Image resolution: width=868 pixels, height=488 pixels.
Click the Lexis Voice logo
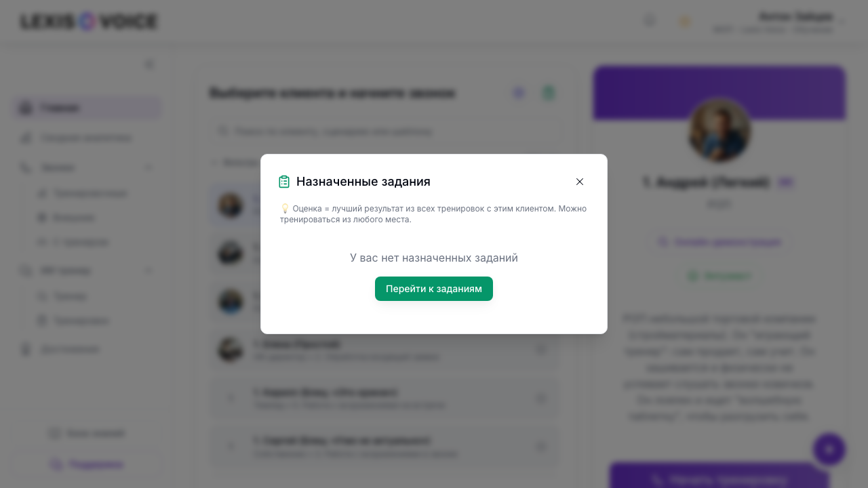click(x=89, y=22)
